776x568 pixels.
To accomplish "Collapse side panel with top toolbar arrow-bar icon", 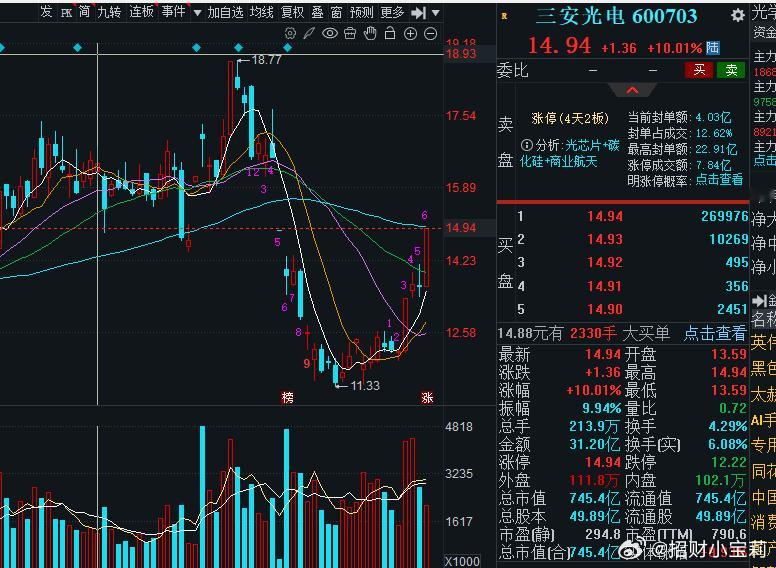I will click(x=419, y=13).
